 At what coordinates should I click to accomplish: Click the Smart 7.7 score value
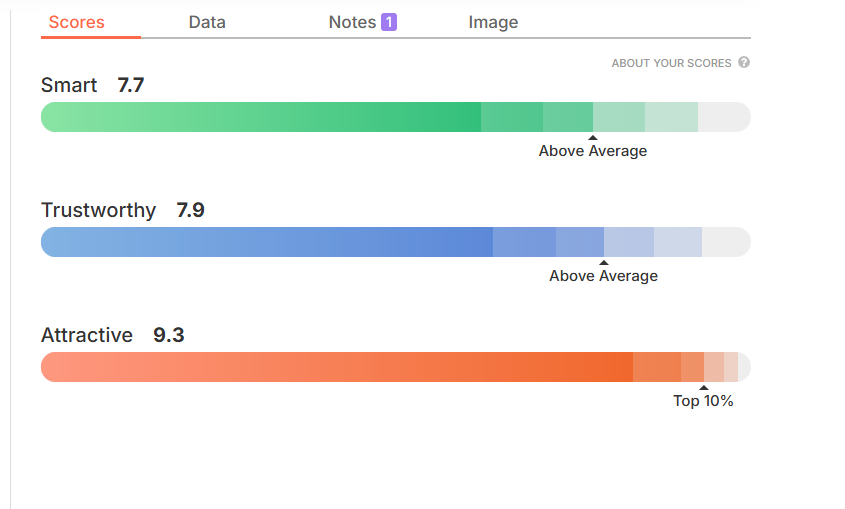tap(131, 85)
